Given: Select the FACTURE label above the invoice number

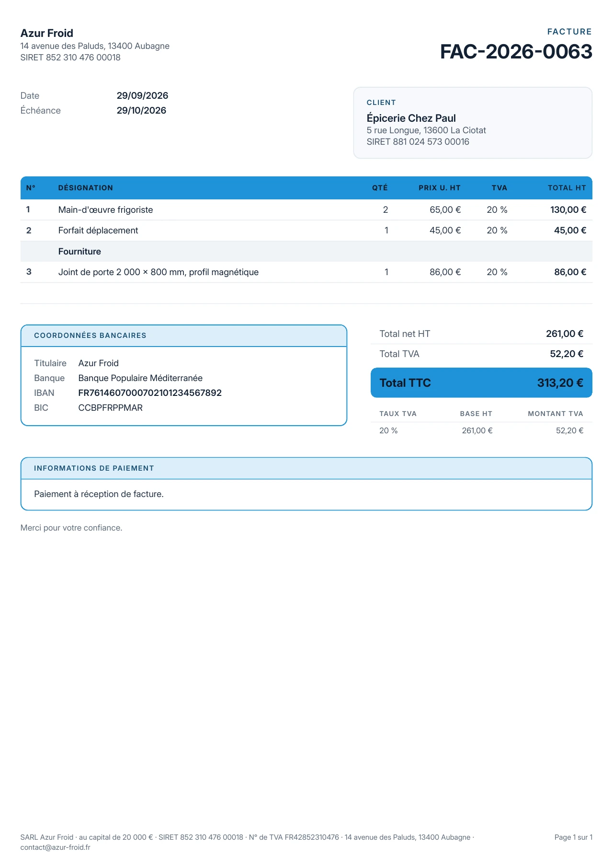Looking at the screenshot, I should point(569,32).
